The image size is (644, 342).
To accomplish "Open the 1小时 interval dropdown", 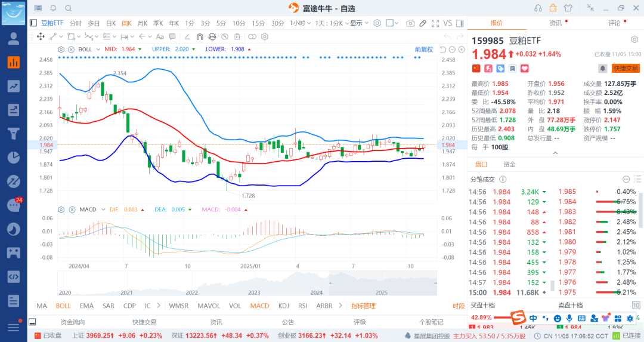I will (x=300, y=23).
